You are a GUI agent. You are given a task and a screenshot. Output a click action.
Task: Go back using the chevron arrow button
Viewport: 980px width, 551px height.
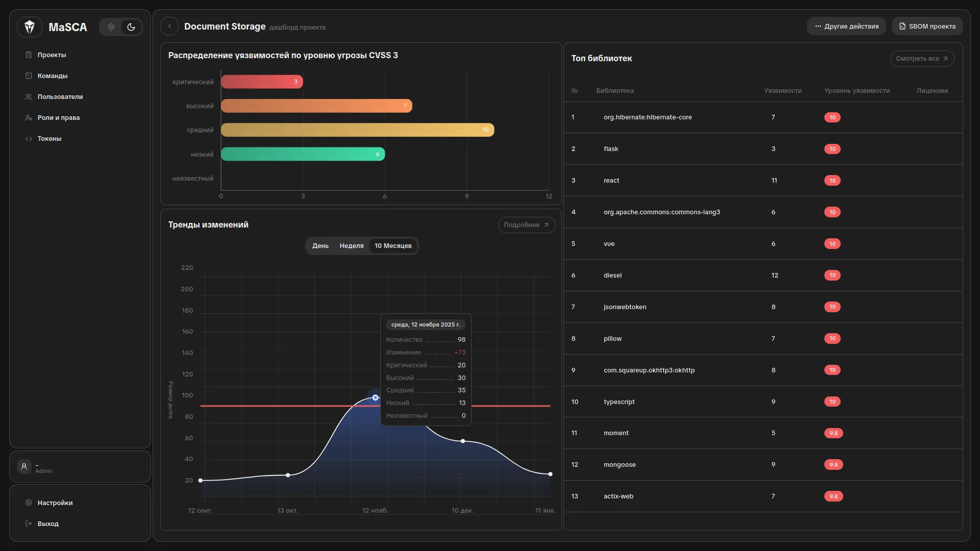click(x=169, y=27)
